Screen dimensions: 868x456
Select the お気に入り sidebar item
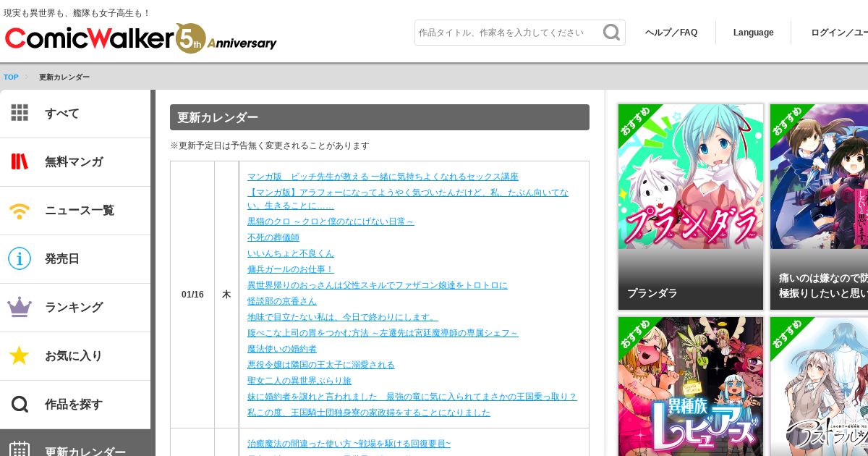coord(75,356)
